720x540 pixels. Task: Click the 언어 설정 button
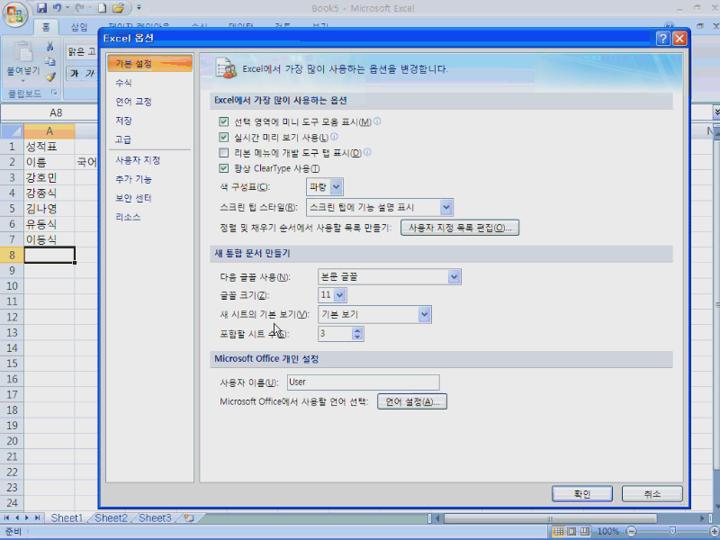click(412, 402)
